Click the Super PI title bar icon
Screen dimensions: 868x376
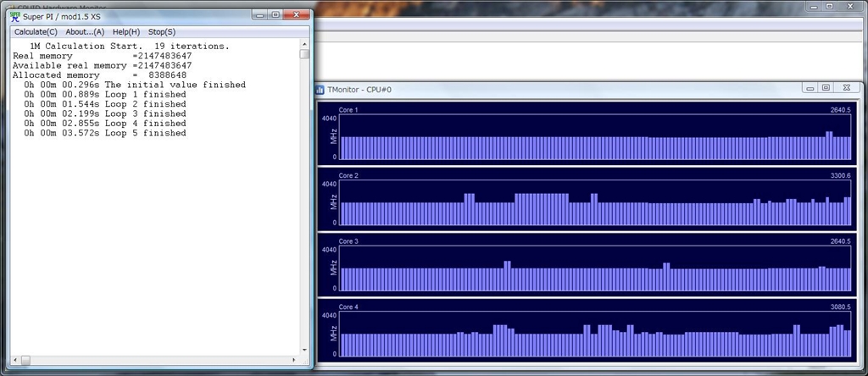point(14,15)
